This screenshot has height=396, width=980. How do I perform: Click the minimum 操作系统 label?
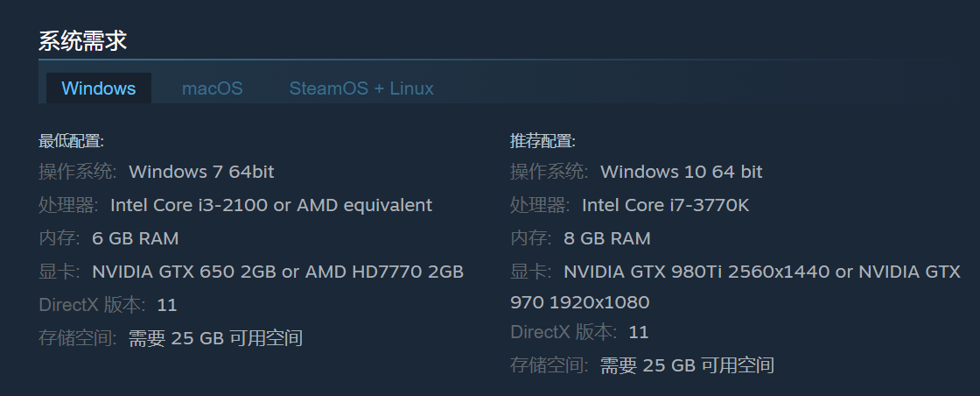[78, 172]
